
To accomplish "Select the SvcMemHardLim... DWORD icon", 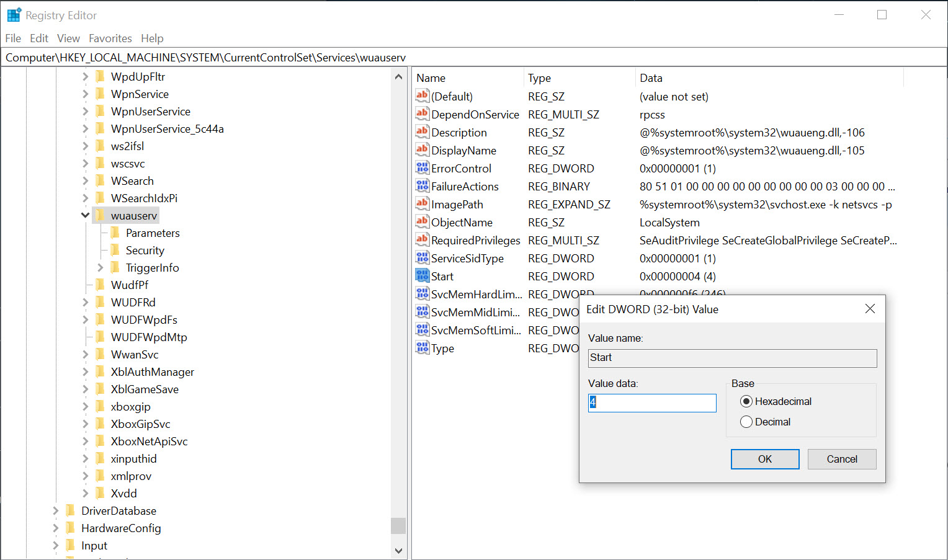I will click(423, 293).
